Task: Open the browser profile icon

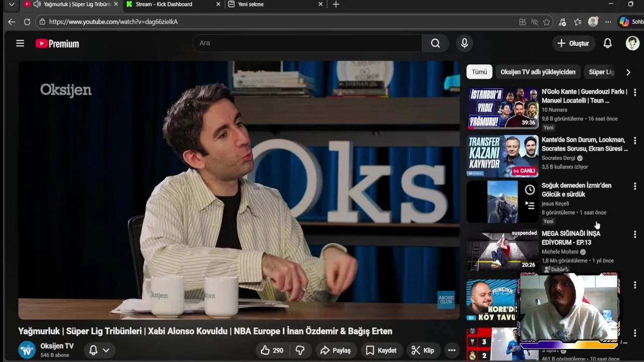Action: [593, 22]
